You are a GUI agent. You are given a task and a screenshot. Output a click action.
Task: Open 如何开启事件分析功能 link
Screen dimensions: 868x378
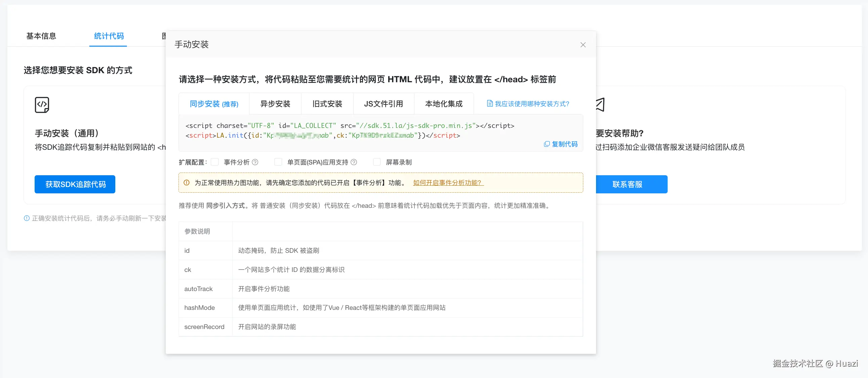pos(448,183)
